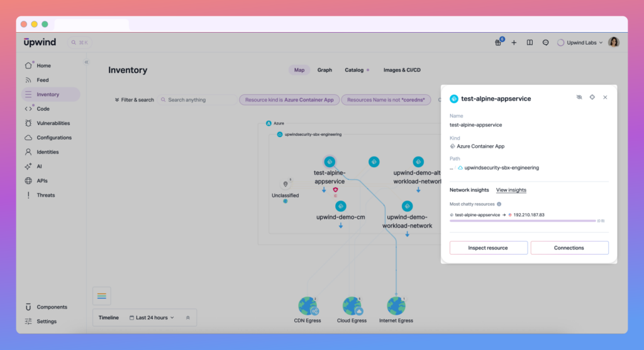This screenshot has height=350, width=644.
Task: Click 192.210.187.83 IP address
Action: pyautogui.click(x=528, y=215)
